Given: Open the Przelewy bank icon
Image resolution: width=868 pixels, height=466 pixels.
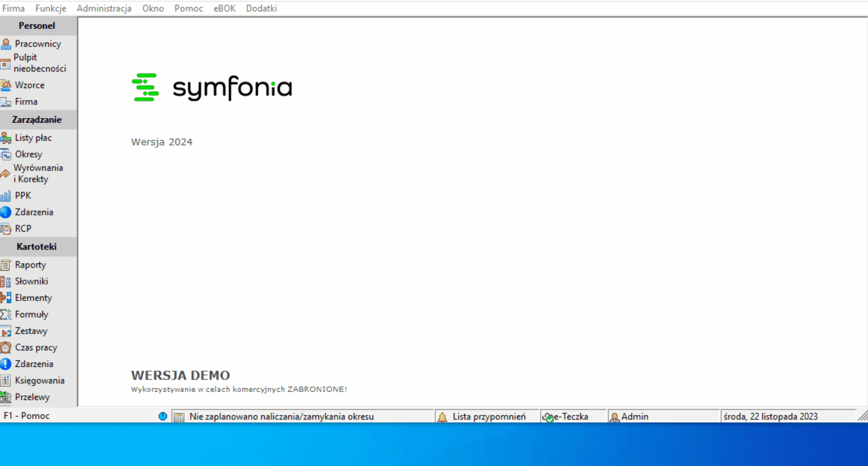Looking at the screenshot, I should (6, 397).
